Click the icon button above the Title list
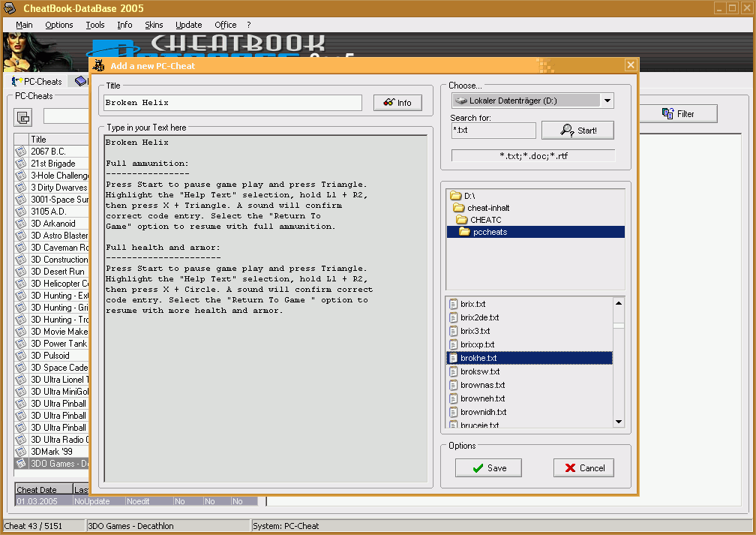The image size is (756, 535). (24, 117)
